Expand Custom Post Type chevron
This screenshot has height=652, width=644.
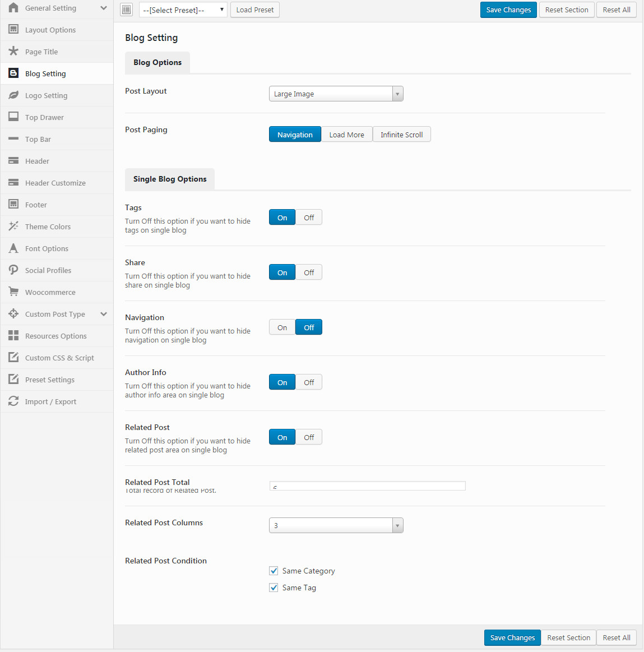(104, 314)
